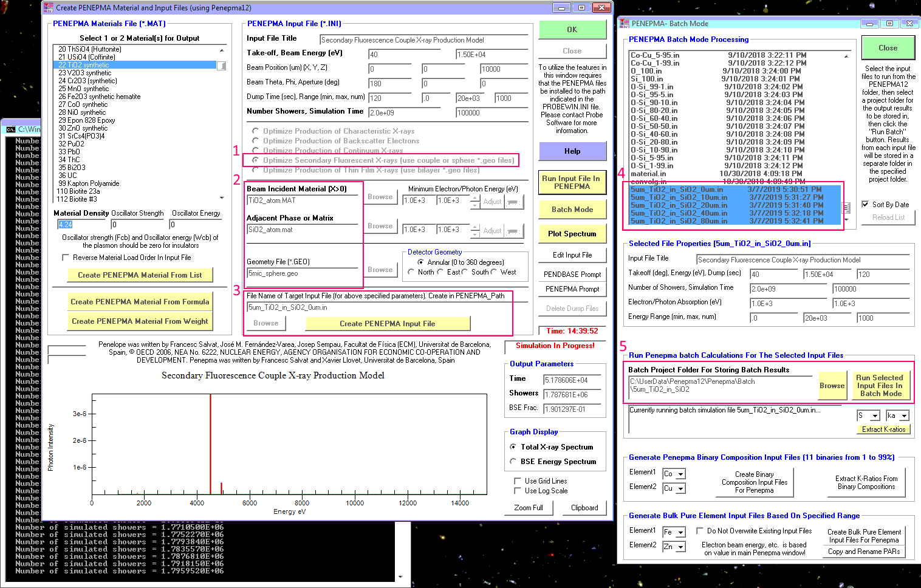Expand the ka x-ray line dropdown
Image resolution: width=921 pixels, height=588 pixels.
pyautogui.click(x=904, y=416)
